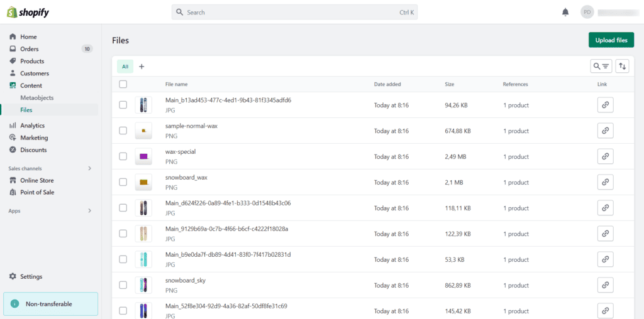This screenshot has width=644, height=319.
Task: Open the wax-special purple thumbnail
Action: pyautogui.click(x=143, y=156)
